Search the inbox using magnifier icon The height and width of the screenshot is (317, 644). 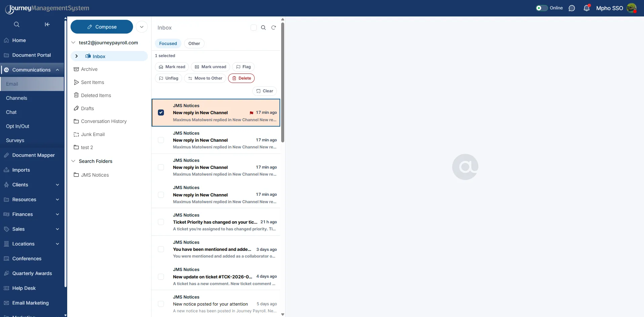[263, 28]
